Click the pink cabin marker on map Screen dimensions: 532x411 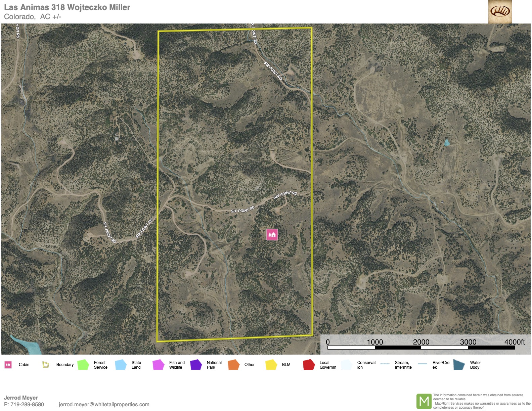tap(272, 234)
